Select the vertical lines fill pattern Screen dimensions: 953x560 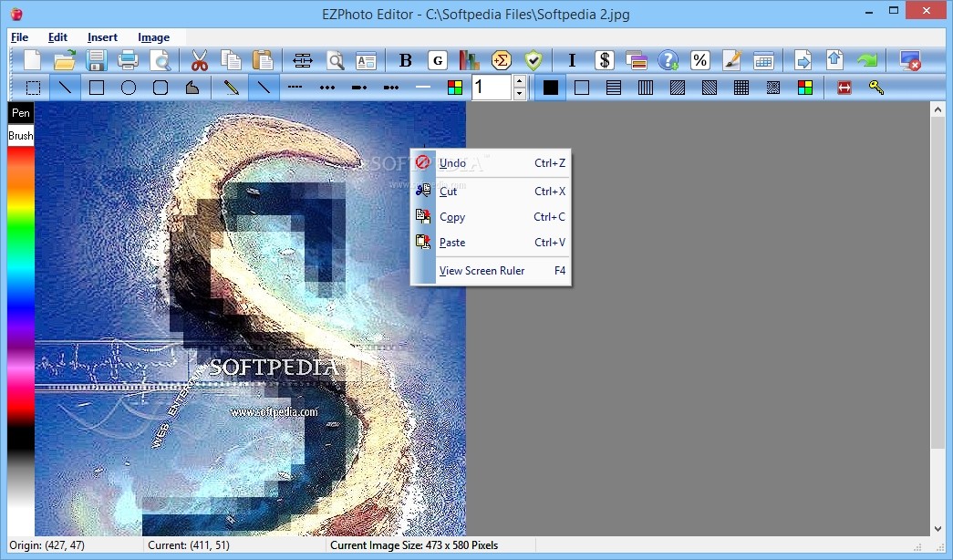tap(646, 88)
